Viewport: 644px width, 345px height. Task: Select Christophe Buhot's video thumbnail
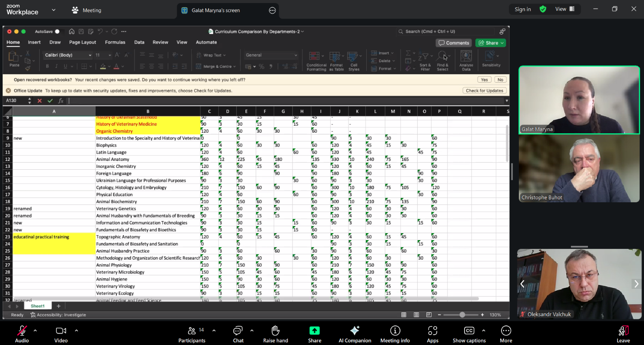tap(579, 169)
